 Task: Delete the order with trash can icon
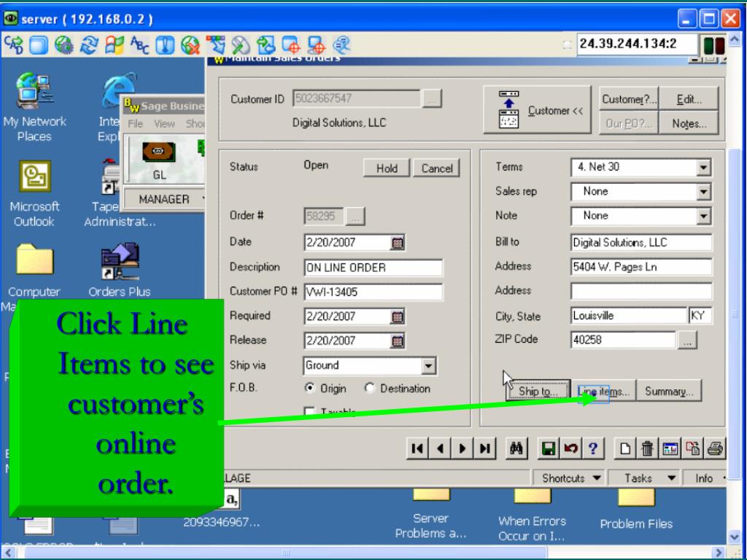click(x=648, y=448)
